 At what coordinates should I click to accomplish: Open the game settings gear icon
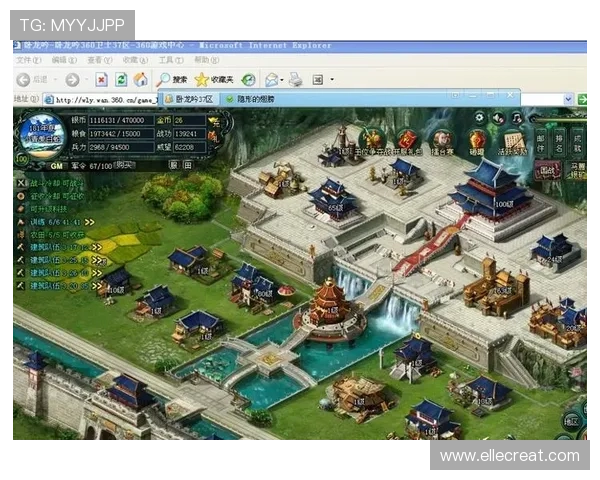click(x=479, y=118)
